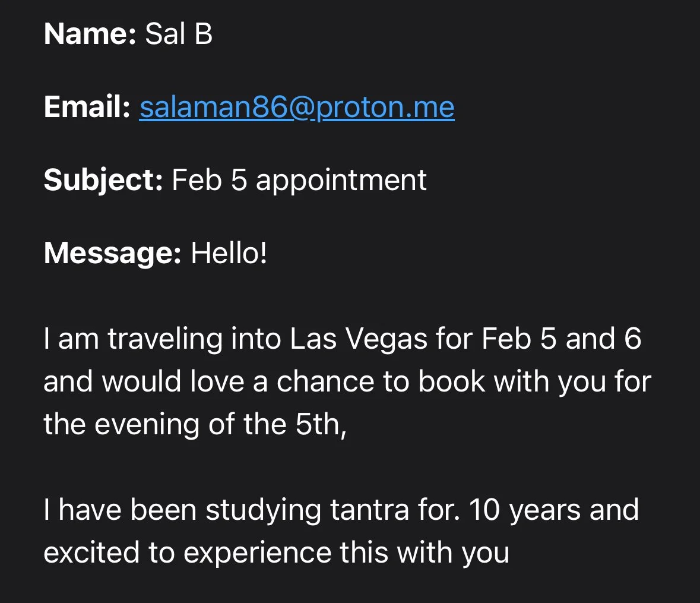
Task: Click the sender name "Sal B"
Action: pyautogui.click(x=179, y=34)
